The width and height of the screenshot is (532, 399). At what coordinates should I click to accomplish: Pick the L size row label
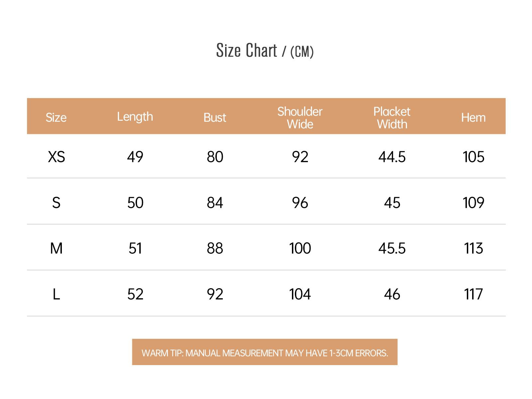tap(56, 294)
